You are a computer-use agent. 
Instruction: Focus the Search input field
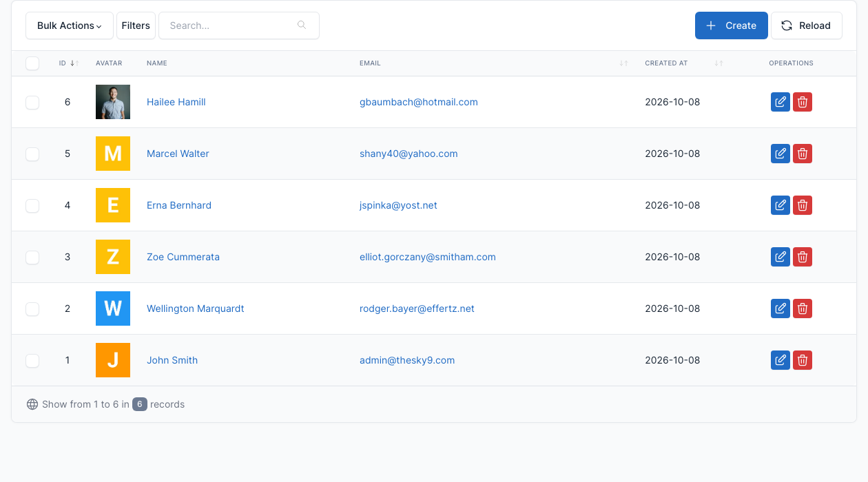239,25
